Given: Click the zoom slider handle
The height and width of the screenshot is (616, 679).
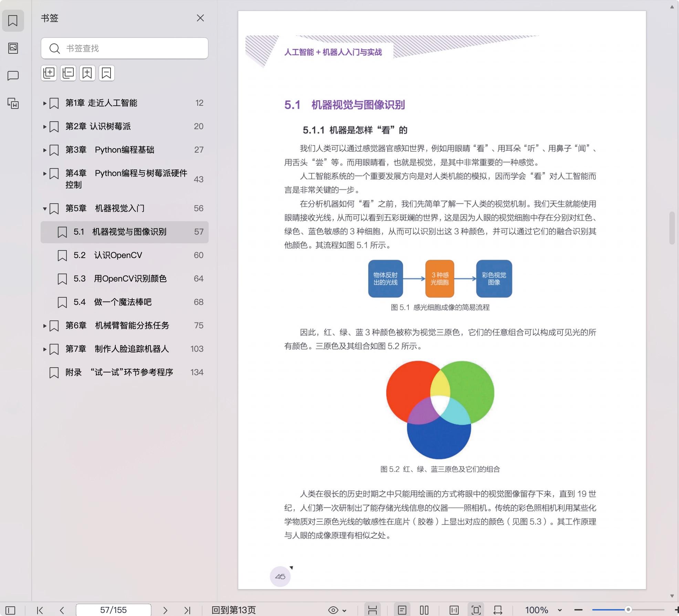Looking at the screenshot, I should point(628,610).
